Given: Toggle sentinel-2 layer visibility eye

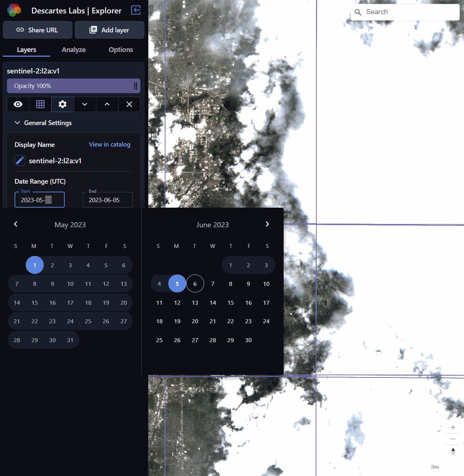Looking at the screenshot, I should click(18, 104).
